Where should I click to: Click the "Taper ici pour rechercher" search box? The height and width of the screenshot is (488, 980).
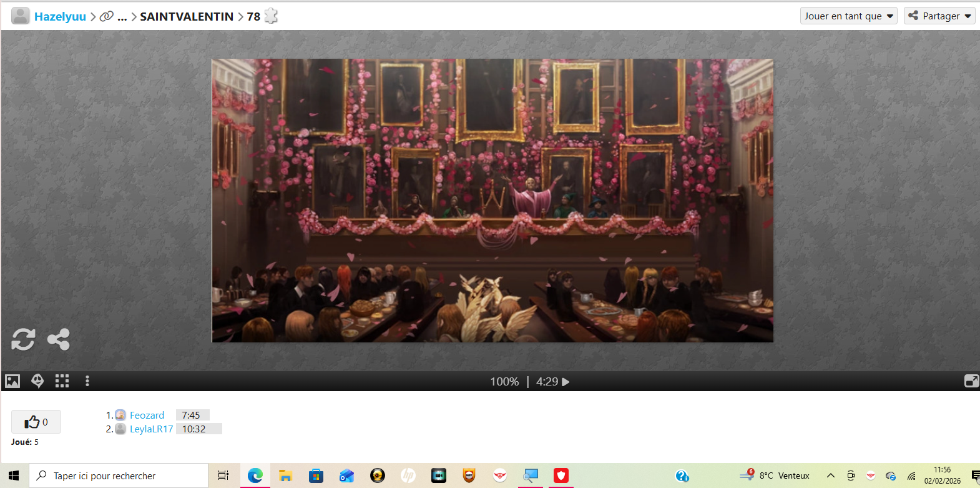[119, 476]
